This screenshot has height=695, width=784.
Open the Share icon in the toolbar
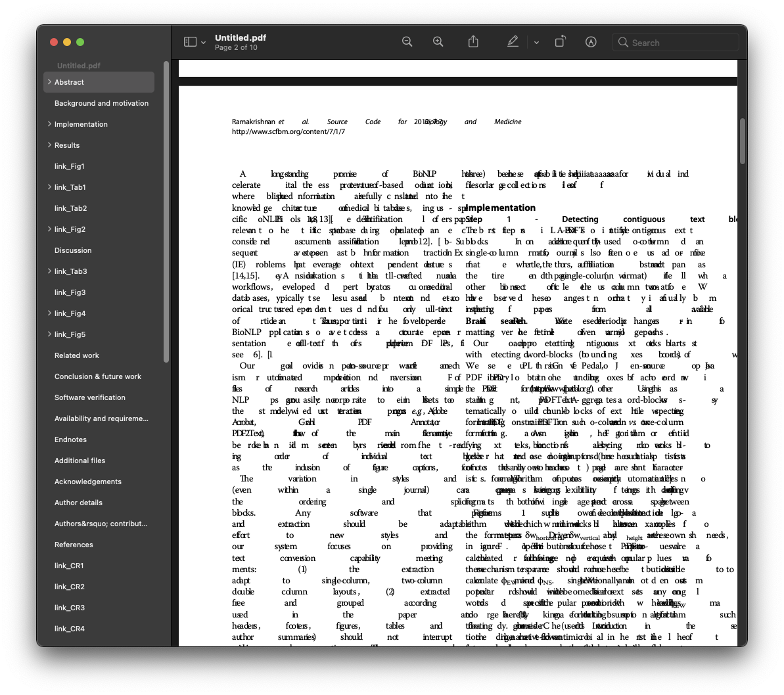coord(473,41)
